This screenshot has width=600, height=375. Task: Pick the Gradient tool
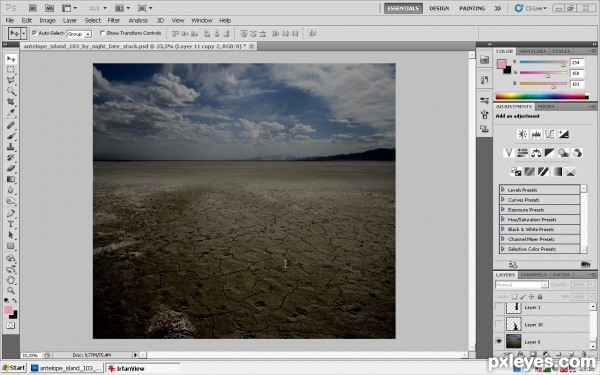tap(11, 179)
